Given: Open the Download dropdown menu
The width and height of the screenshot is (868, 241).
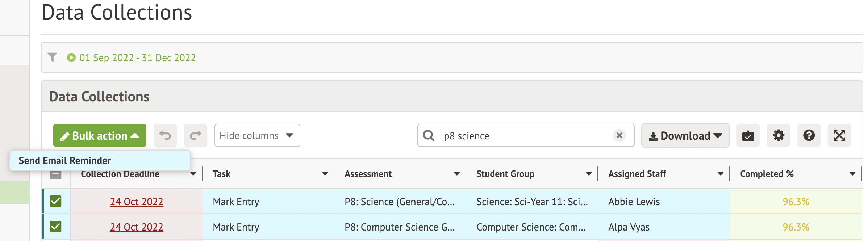Looking at the screenshot, I should (685, 136).
